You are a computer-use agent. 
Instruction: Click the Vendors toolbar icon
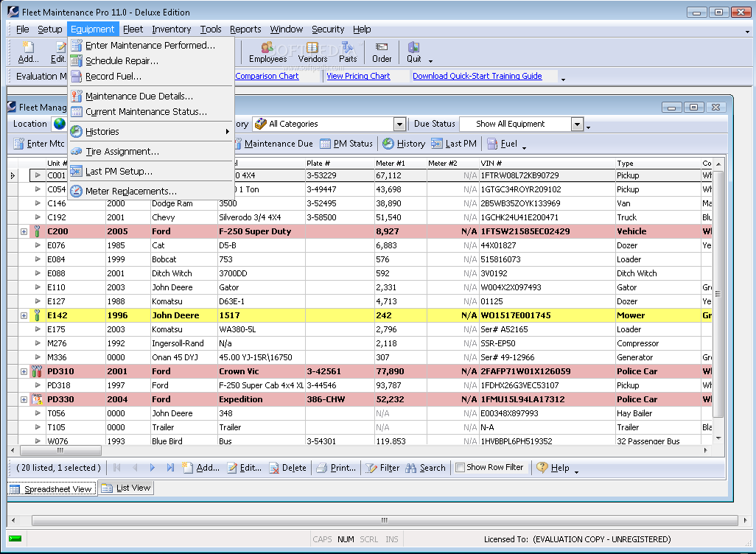tap(312, 52)
